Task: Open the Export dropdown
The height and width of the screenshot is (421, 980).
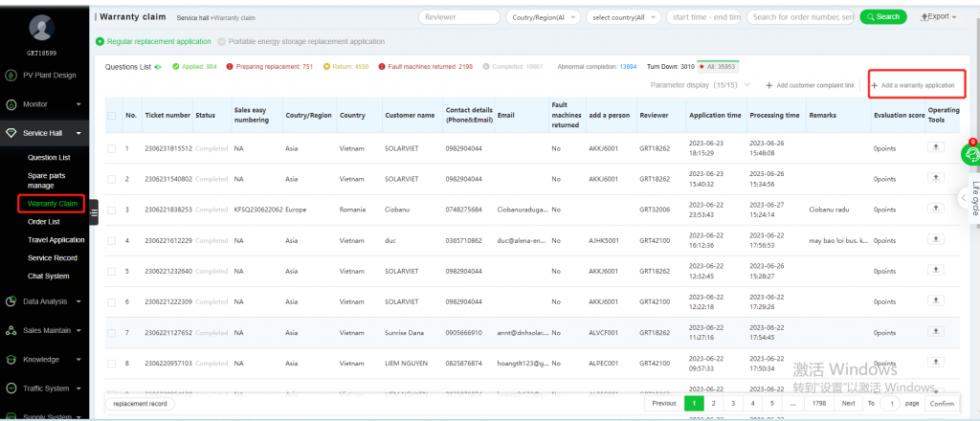Action: (939, 17)
